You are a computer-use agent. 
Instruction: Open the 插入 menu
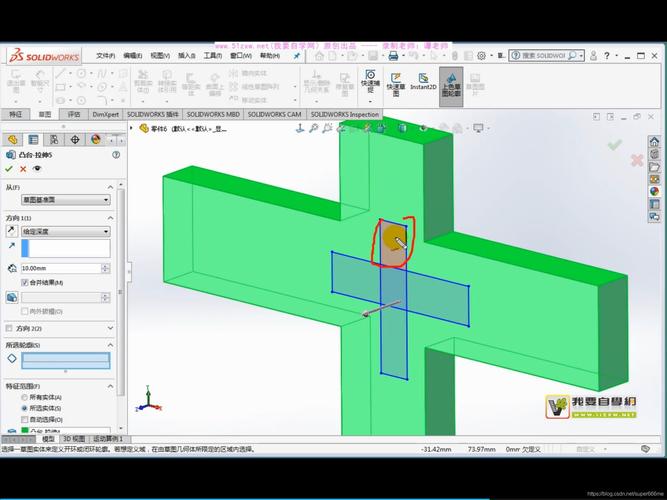pyautogui.click(x=186, y=56)
